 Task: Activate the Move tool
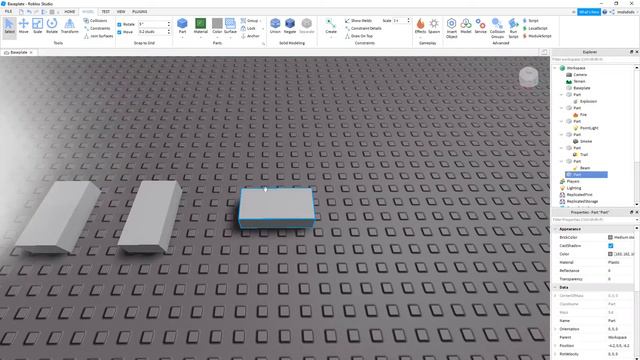click(x=24, y=27)
